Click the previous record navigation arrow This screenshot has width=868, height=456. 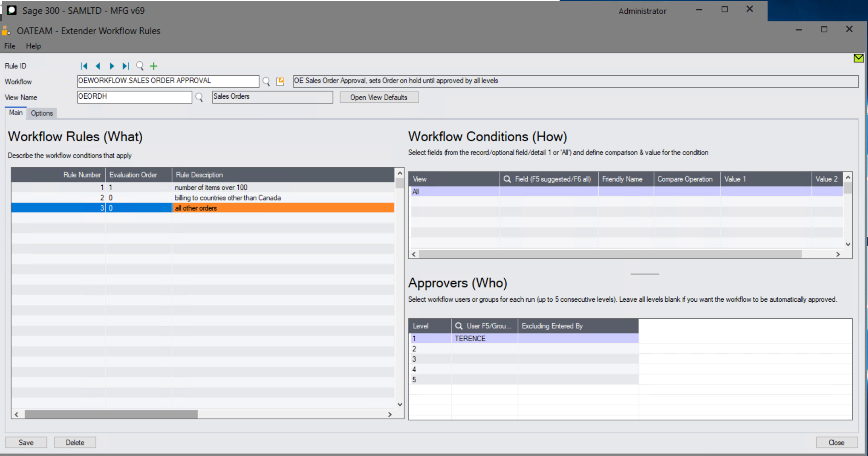pos(98,66)
